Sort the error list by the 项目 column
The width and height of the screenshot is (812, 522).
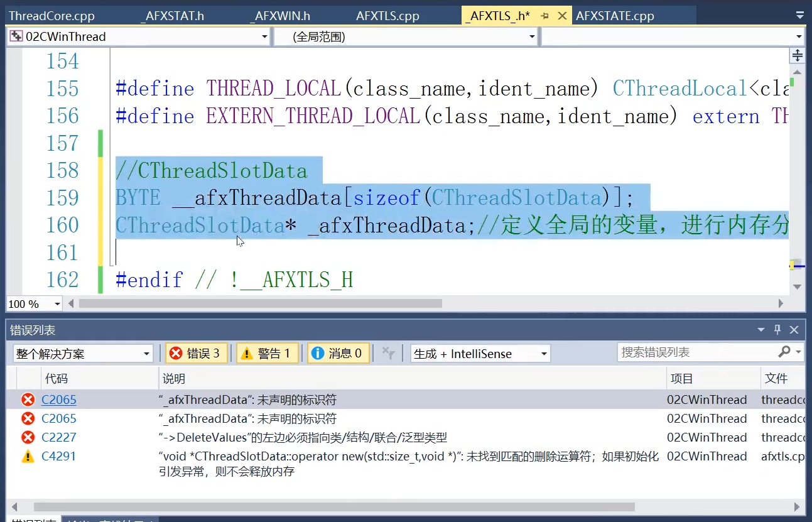click(713, 378)
